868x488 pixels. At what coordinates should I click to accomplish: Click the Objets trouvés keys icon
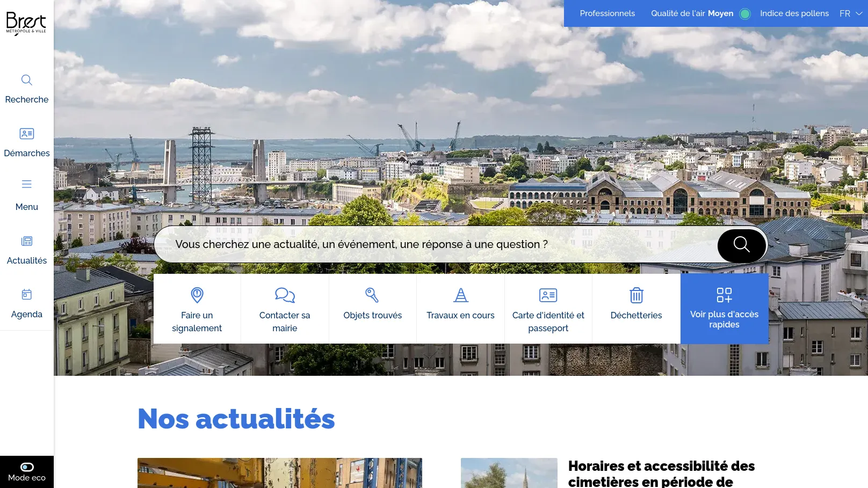pos(372,295)
